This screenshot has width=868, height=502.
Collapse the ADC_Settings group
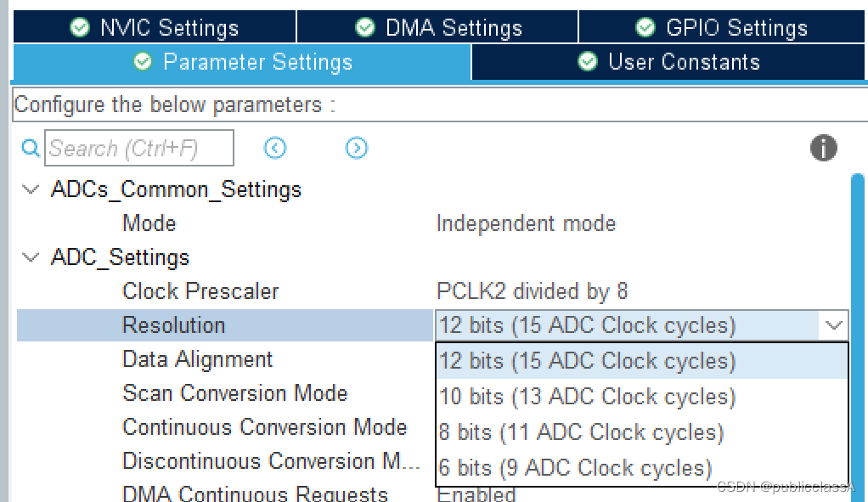click(31, 257)
